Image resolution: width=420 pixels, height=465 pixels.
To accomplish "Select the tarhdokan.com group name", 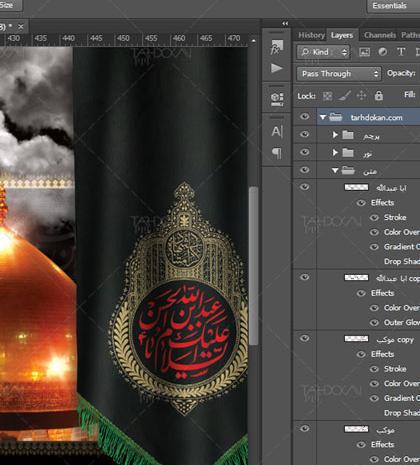I will [x=376, y=118].
